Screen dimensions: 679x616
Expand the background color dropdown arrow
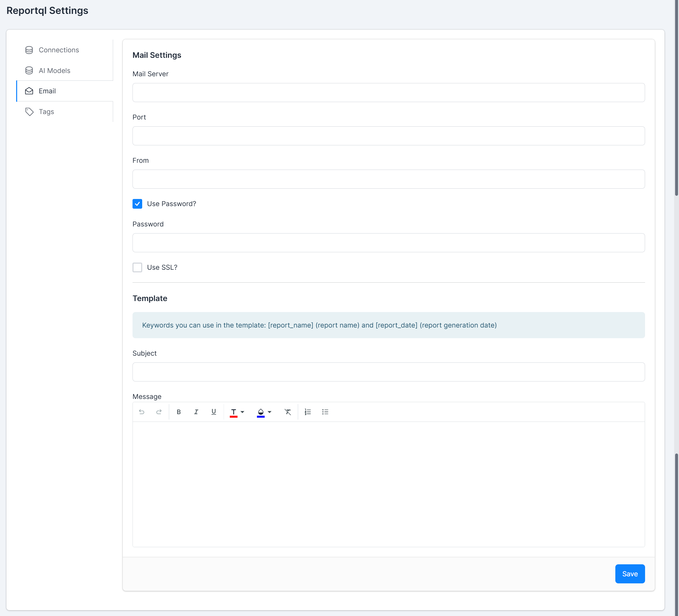tap(270, 412)
